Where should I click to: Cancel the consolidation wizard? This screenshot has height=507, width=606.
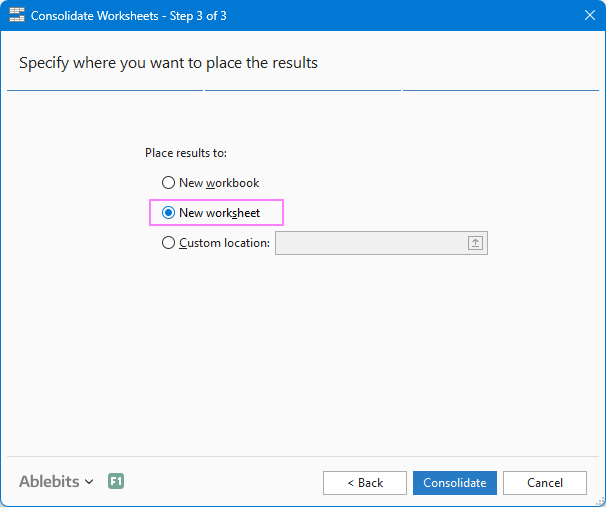[x=545, y=483]
